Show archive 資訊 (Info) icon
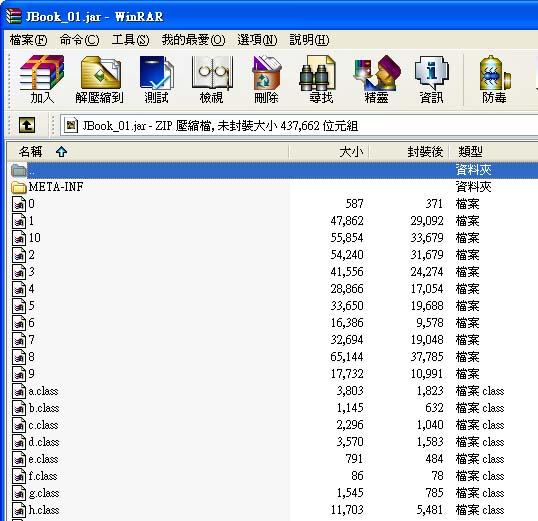Viewport: 538px width, 521px height. [x=432, y=80]
